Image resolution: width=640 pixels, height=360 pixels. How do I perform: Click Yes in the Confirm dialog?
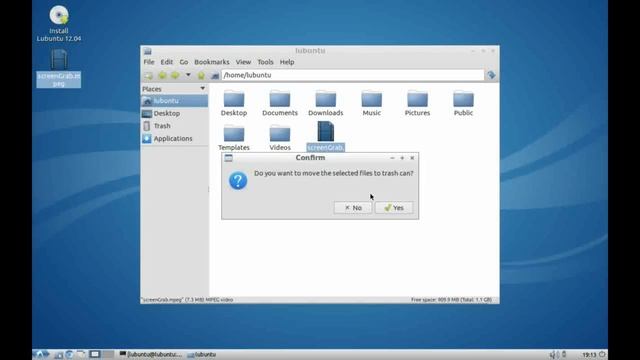394,208
